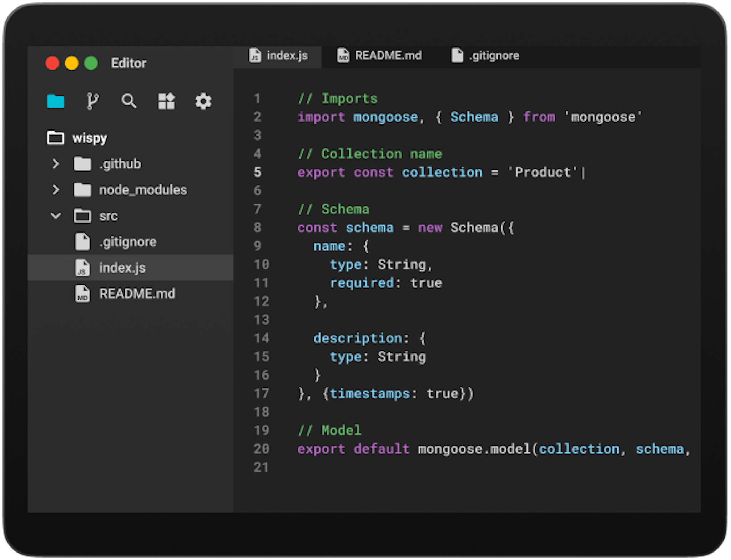Click file icon on .gitignore tab
731x560 pixels.
click(457, 55)
